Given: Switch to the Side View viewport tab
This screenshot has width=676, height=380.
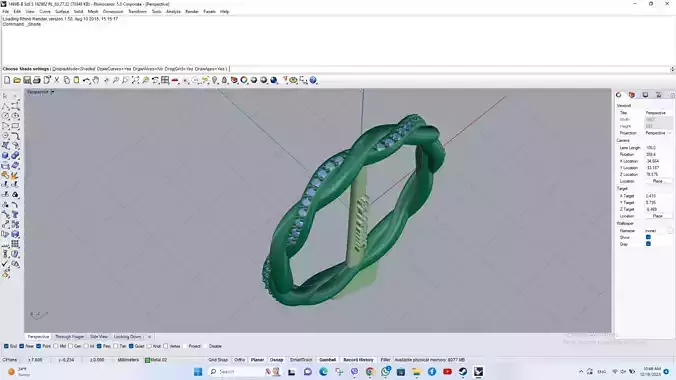Looking at the screenshot, I should point(99,337).
